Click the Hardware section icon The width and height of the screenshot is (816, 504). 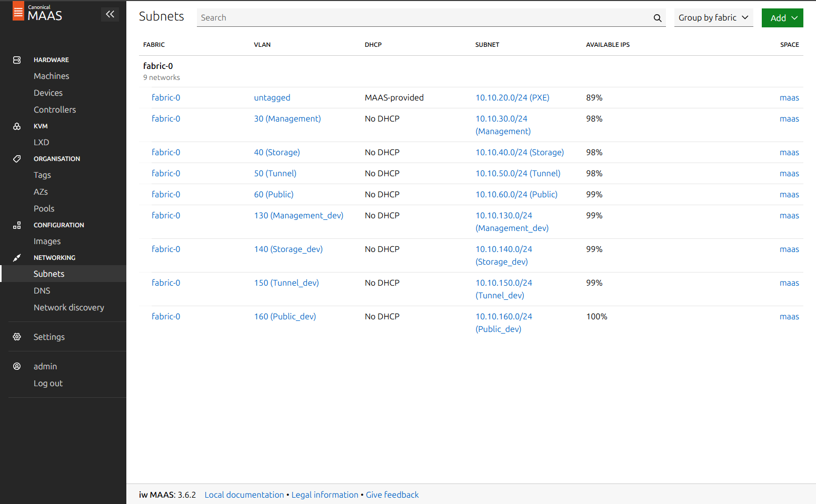coord(17,59)
